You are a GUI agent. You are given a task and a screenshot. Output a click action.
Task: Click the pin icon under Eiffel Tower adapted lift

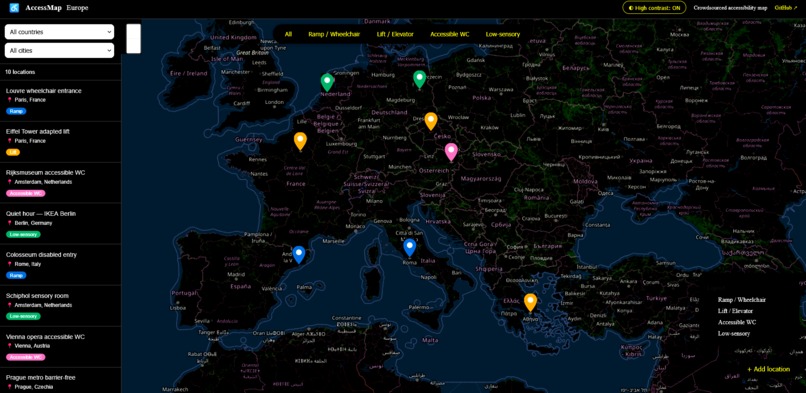9,141
